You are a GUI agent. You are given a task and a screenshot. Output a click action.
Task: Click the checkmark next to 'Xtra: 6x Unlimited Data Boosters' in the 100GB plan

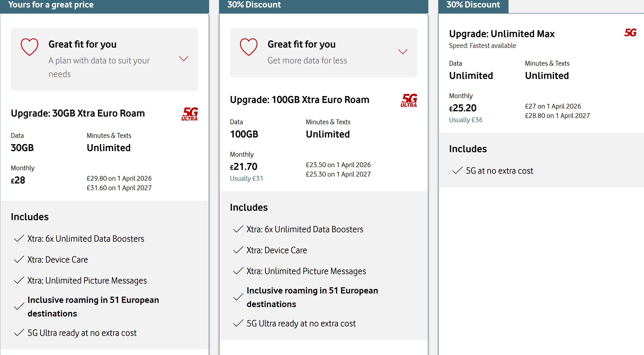coord(238,229)
